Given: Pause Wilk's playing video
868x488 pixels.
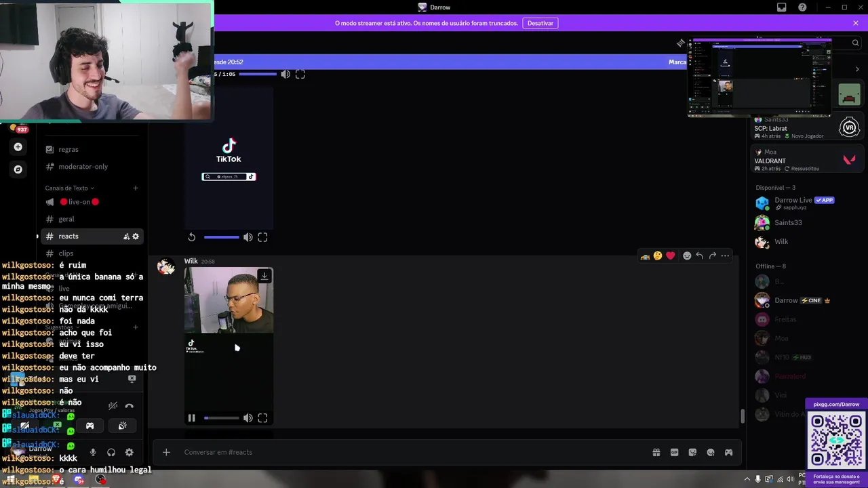Looking at the screenshot, I should click(x=192, y=418).
